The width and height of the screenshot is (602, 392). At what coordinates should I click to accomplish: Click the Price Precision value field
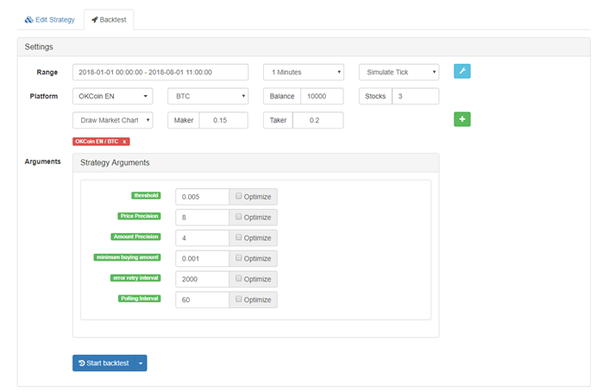pyautogui.click(x=202, y=217)
